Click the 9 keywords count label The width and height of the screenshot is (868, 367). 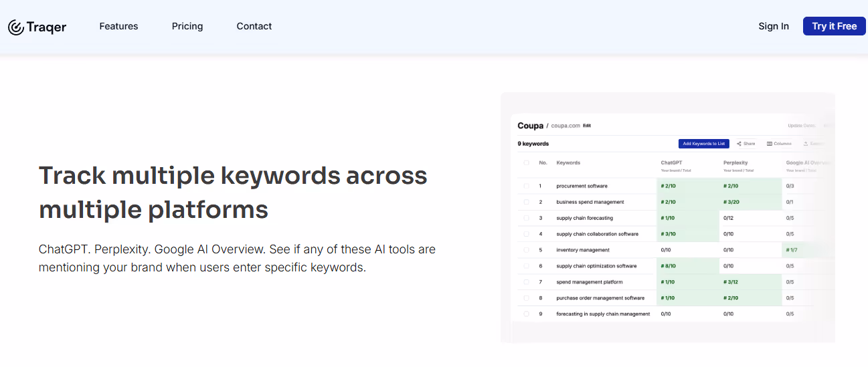533,144
